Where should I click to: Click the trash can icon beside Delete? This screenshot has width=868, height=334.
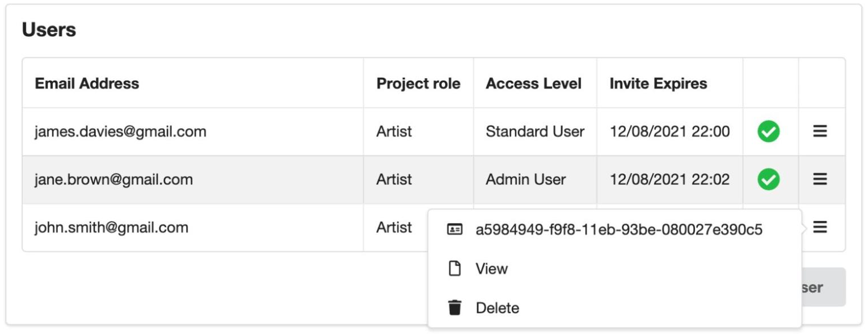pos(454,308)
